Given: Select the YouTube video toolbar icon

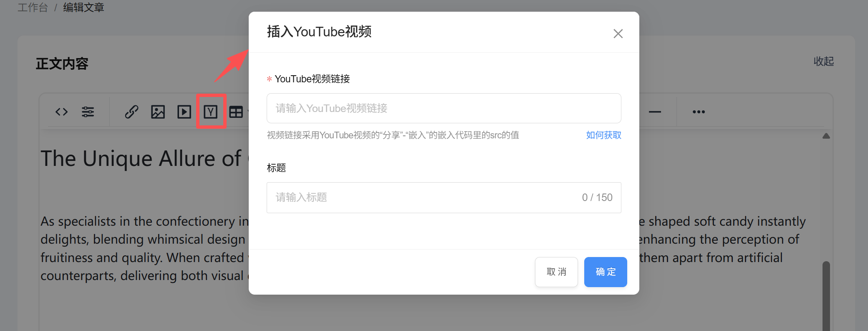Looking at the screenshot, I should [x=211, y=112].
